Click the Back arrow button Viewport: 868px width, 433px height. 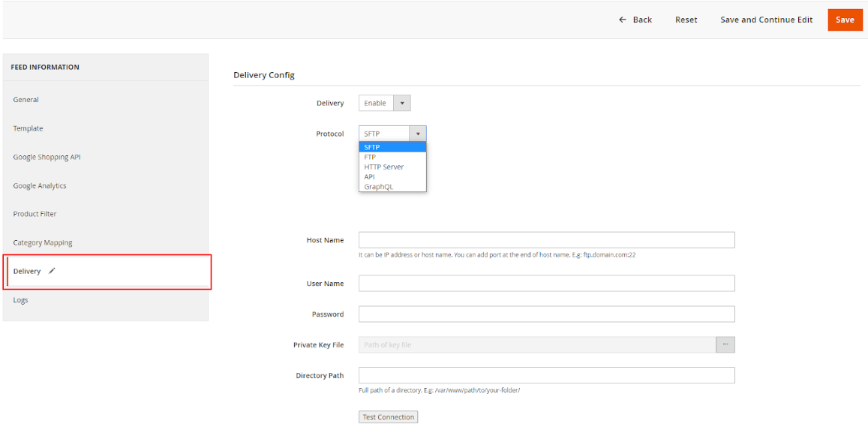635,20
